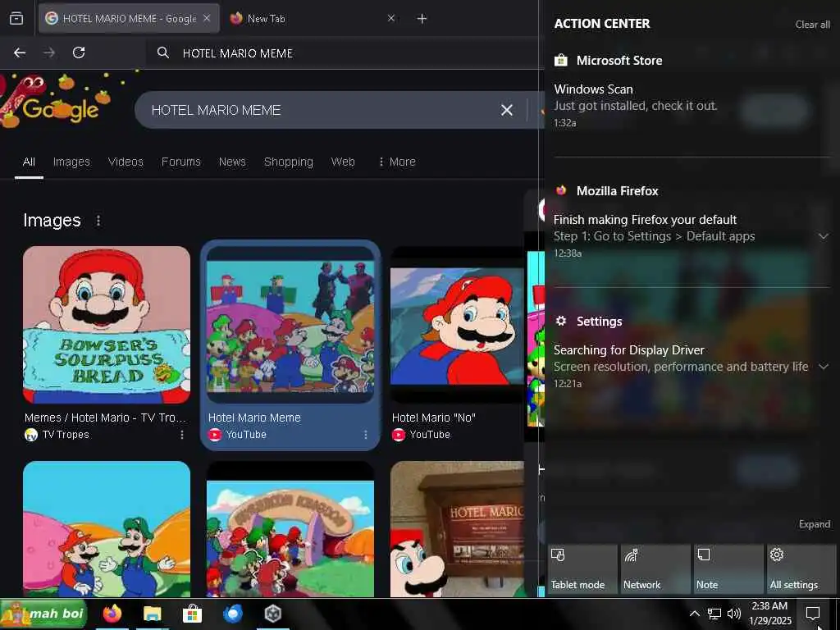Switch to the Forums search tab
This screenshot has height=630, width=840.
pos(181,162)
